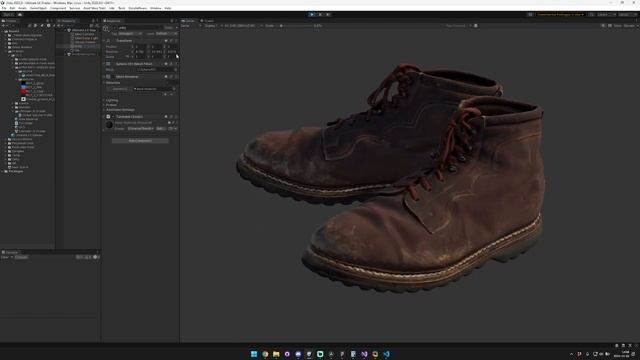Toggle Collapse in the Console toolbar

[22, 257]
